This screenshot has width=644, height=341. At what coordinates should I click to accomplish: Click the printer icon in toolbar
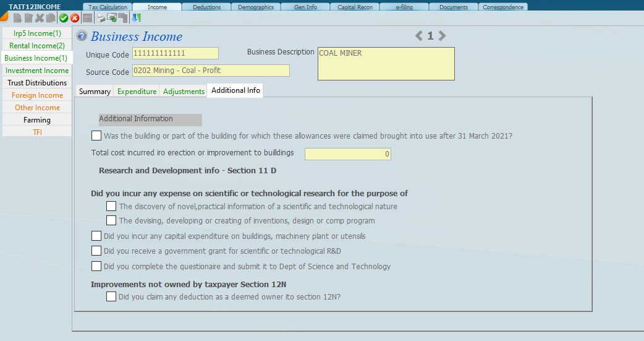click(100, 18)
